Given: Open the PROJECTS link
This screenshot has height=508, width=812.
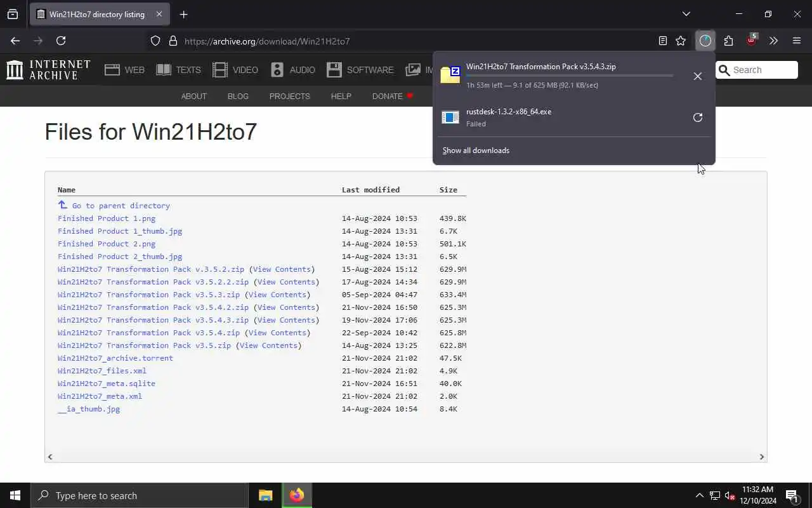Looking at the screenshot, I should (x=289, y=96).
